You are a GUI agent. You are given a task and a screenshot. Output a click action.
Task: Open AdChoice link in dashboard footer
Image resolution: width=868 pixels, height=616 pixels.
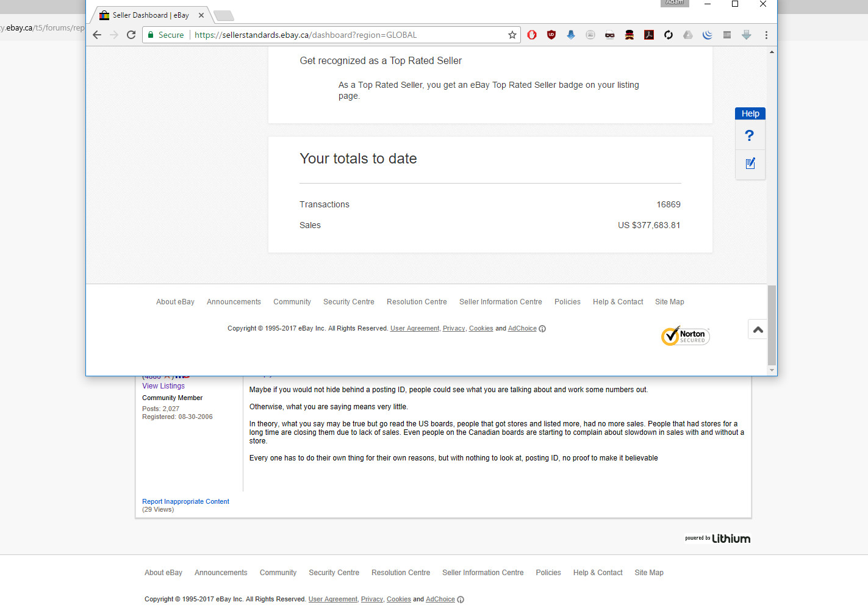pos(522,329)
